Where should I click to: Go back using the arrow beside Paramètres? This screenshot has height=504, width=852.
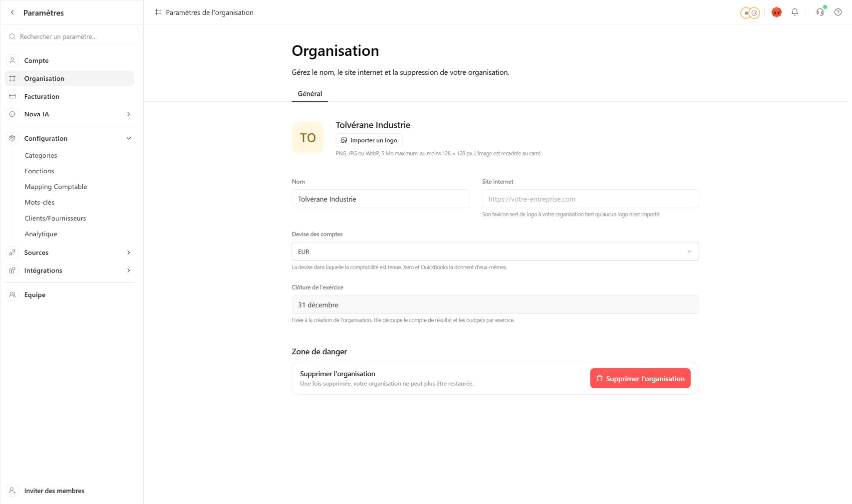[12, 12]
